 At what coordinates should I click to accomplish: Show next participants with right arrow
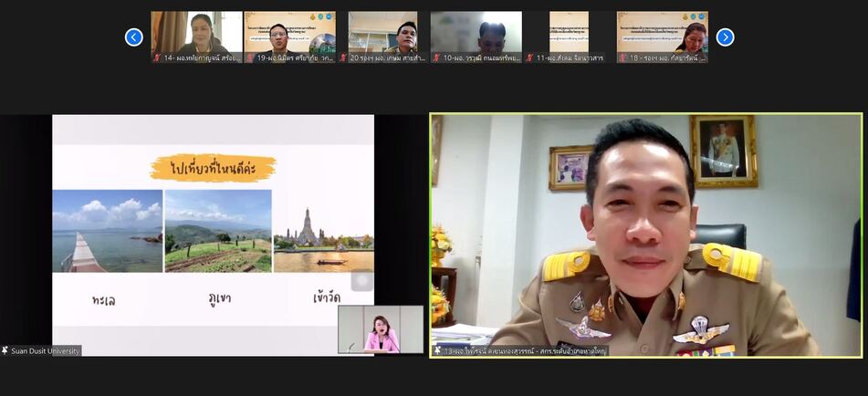pos(725,37)
